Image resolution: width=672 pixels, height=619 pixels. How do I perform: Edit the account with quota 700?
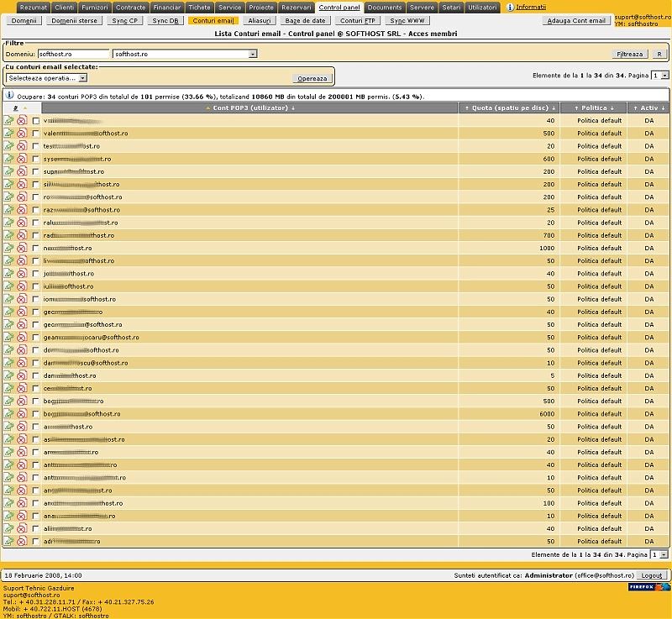[x=8, y=235]
